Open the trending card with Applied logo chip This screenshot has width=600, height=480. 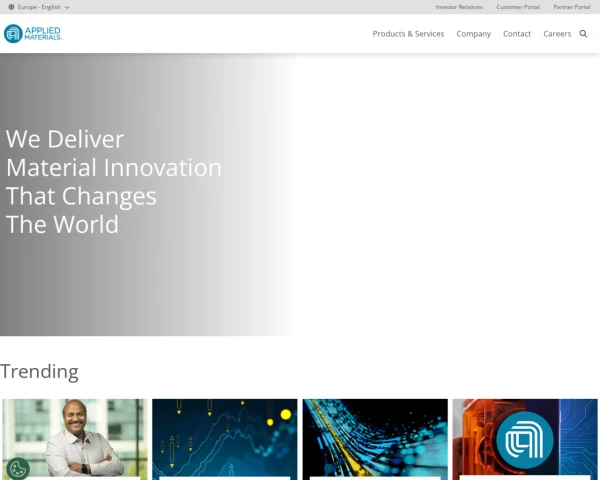[x=525, y=438]
